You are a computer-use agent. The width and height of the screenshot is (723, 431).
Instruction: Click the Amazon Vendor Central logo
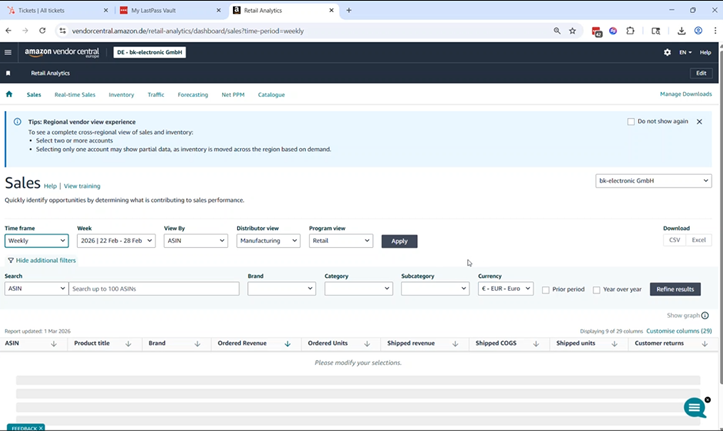(62, 52)
